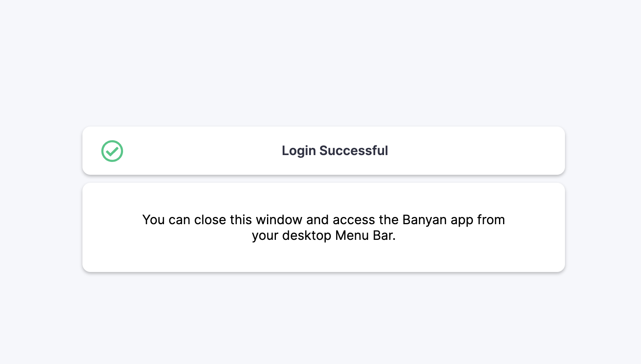The height and width of the screenshot is (364, 641).
Task: Click the word "and" in the message
Action: coord(318,220)
